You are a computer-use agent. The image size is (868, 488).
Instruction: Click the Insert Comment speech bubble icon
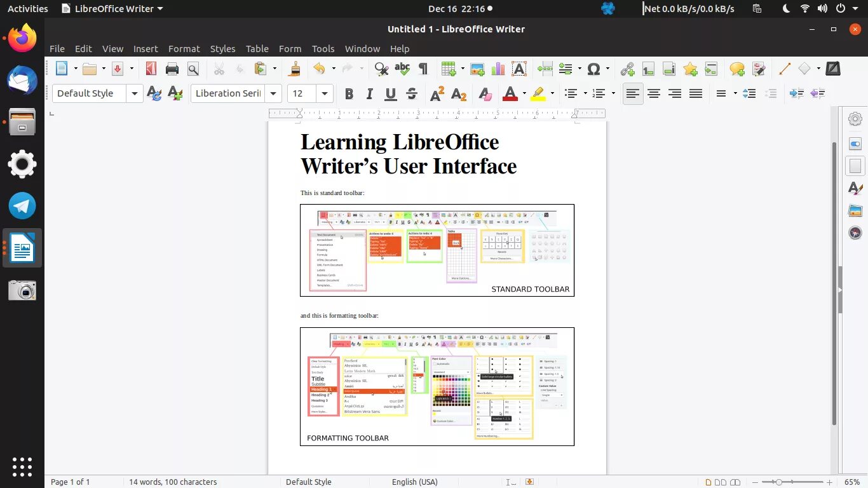pyautogui.click(x=737, y=69)
